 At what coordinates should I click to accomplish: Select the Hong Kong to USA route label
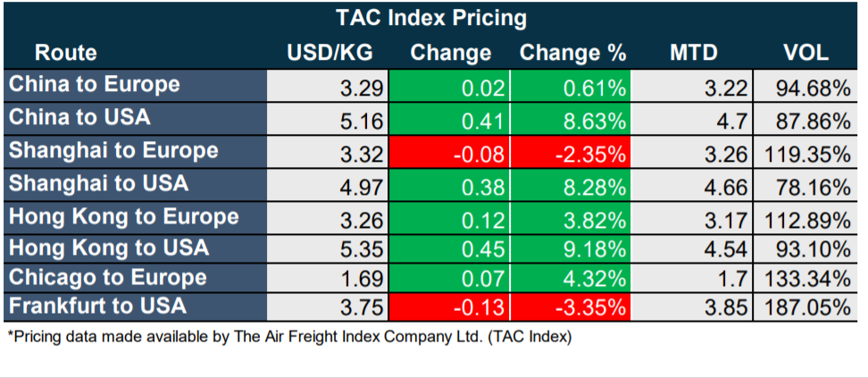click(x=108, y=247)
